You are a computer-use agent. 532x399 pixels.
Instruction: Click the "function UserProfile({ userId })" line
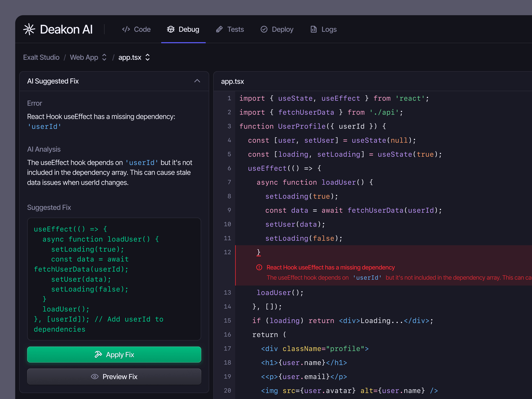pos(313,126)
